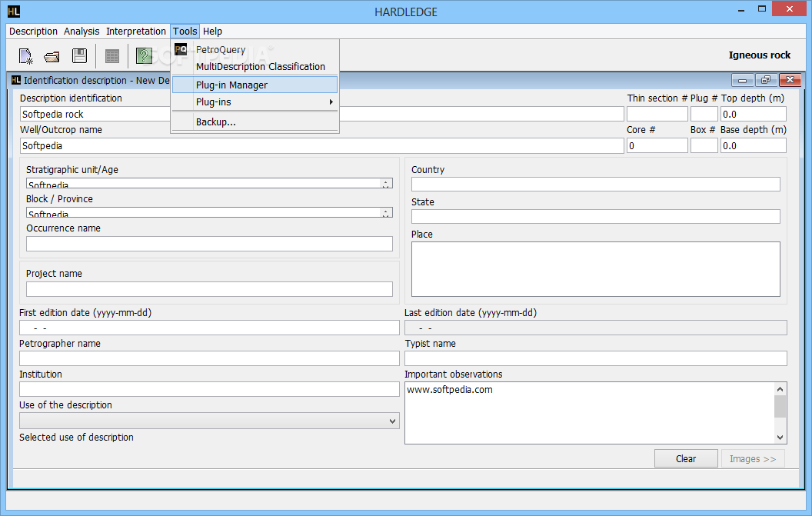Click the State field

[595, 217]
